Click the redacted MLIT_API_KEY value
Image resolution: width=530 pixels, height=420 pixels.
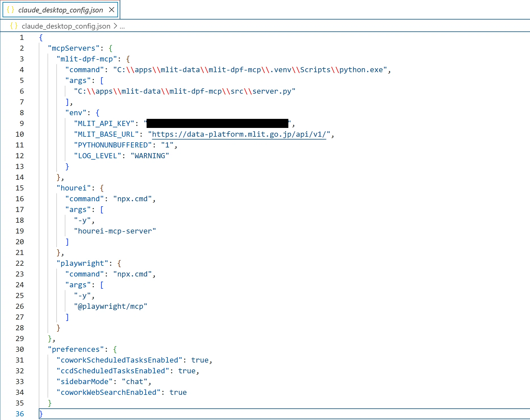coord(217,123)
